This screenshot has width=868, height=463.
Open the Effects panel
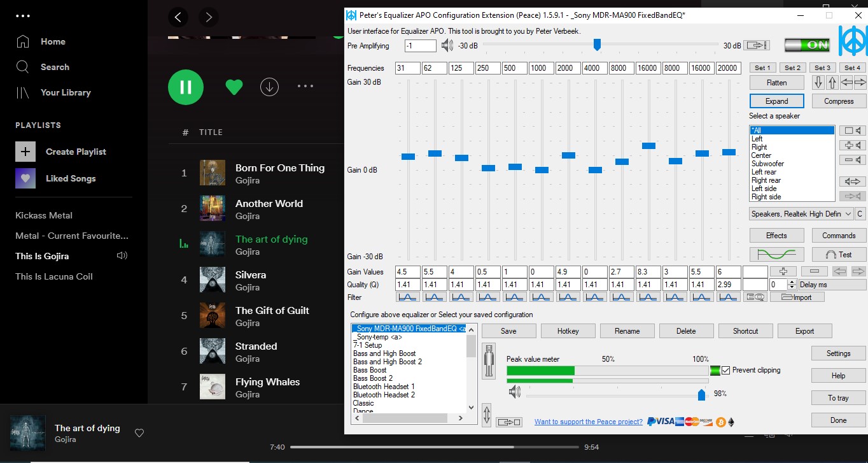pos(776,236)
